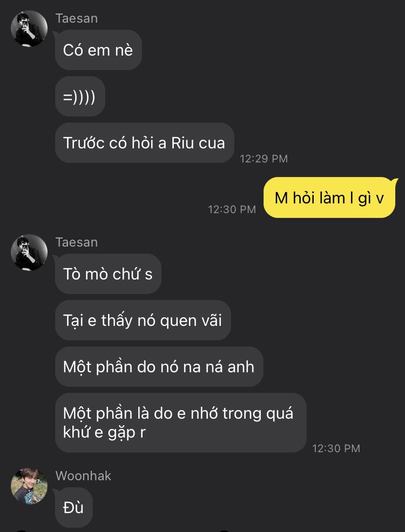Select the 'Tò mò chứ s' message
Image resolution: width=405 pixels, height=532 pixels.
[108, 274]
